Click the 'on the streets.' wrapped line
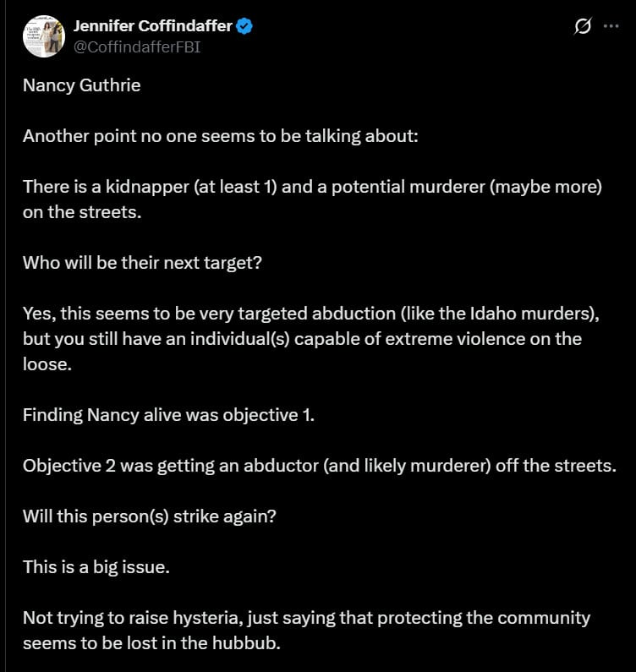636x672 pixels. point(82,211)
